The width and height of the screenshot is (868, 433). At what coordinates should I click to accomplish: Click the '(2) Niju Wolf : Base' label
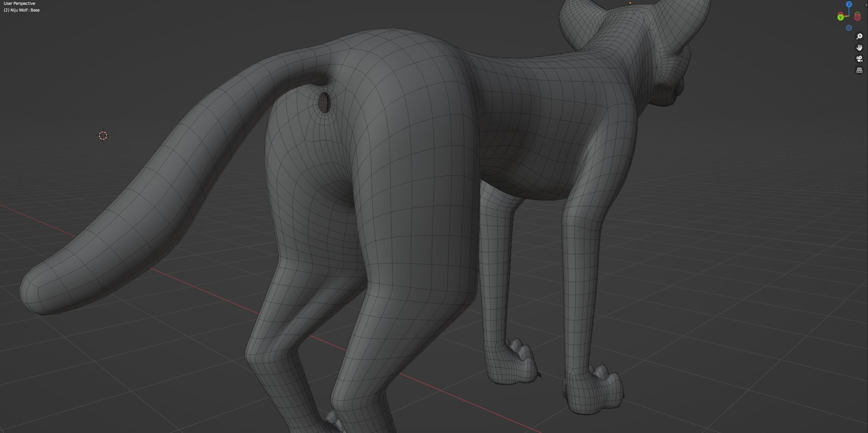[22, 10]
